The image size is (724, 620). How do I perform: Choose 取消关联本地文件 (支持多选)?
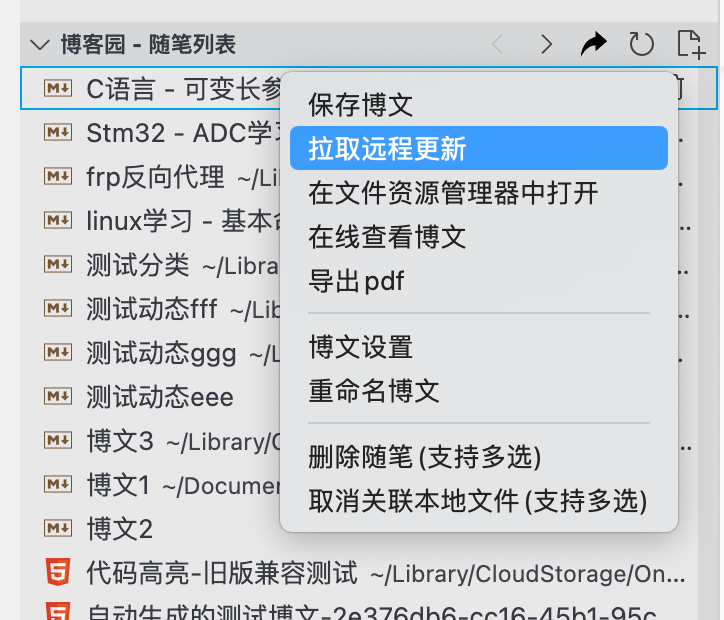[479, 500]
